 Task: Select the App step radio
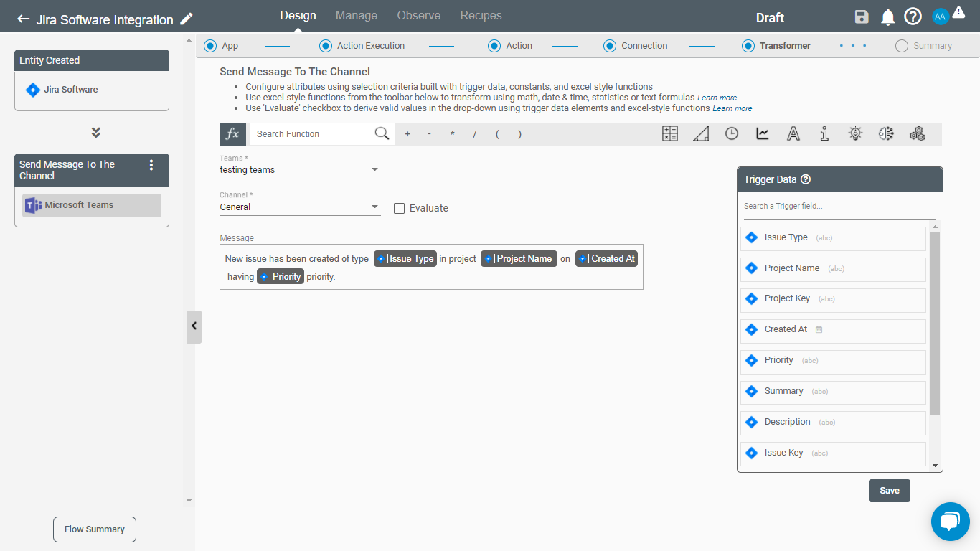[x=210, y=46]
